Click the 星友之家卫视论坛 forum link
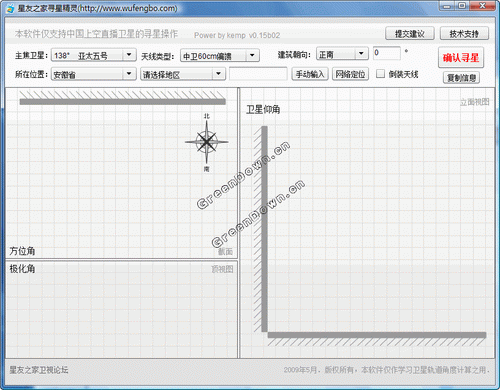Screen dimensions: 500x390 [39, 370]
